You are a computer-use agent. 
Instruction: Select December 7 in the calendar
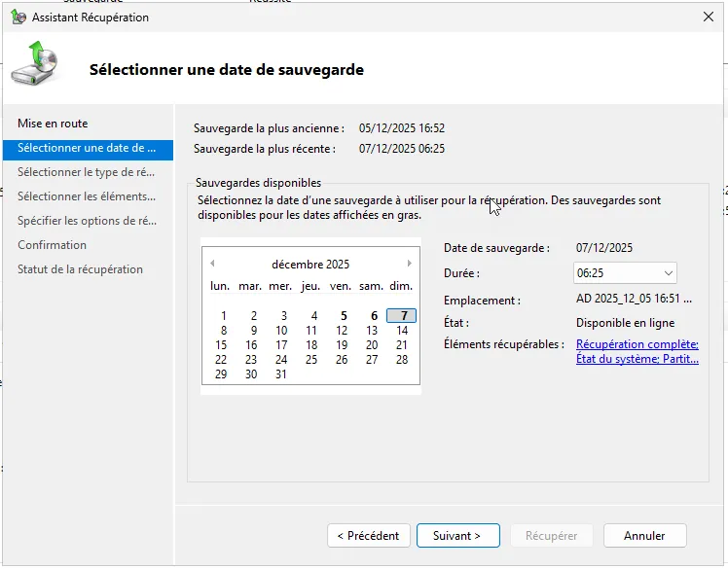401,316
